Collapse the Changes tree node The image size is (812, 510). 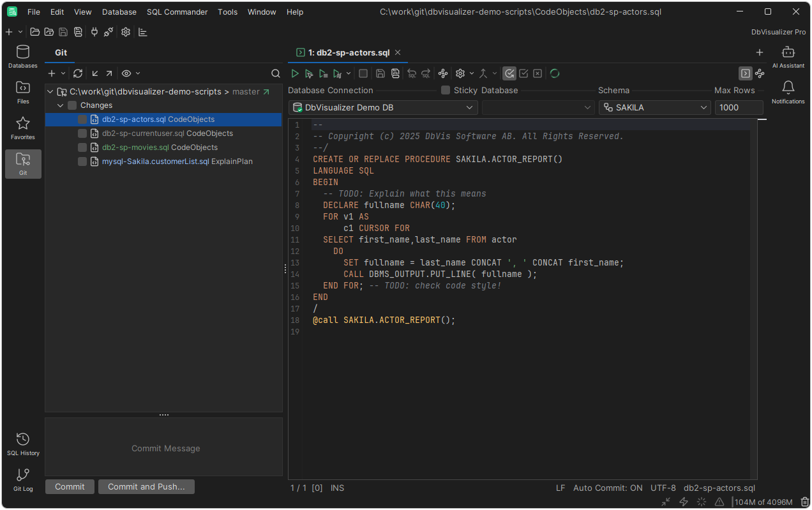click(x=61, y=105)
